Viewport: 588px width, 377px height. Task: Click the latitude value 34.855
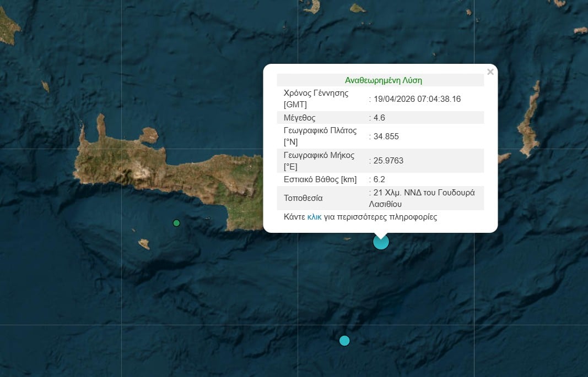(386, 136)
